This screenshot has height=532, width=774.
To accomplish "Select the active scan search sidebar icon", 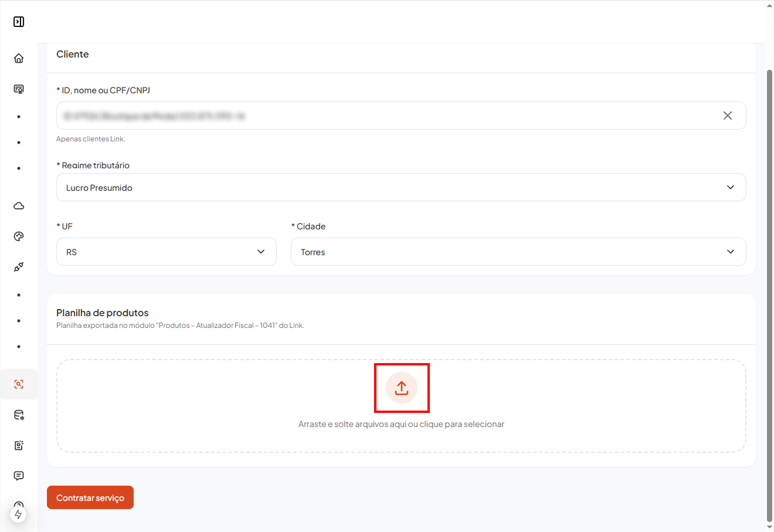I will pyautogui.click(x=19, y=384).
